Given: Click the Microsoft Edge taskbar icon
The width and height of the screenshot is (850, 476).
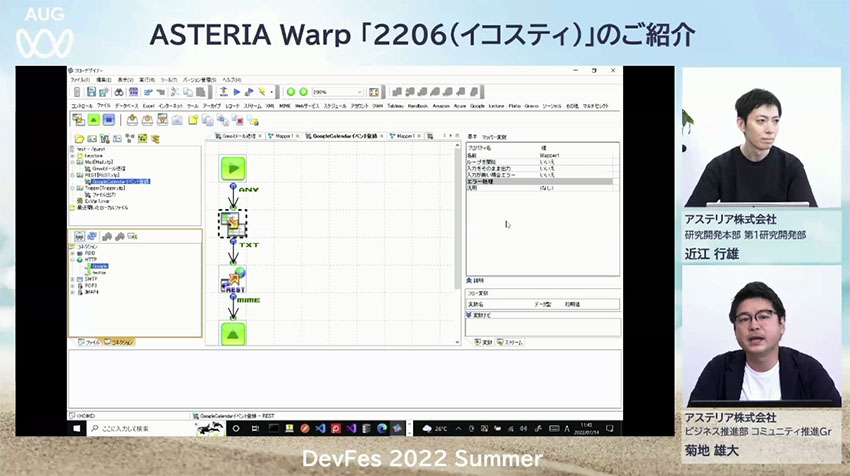Looking at the screenshot, I should pos(382,428).
